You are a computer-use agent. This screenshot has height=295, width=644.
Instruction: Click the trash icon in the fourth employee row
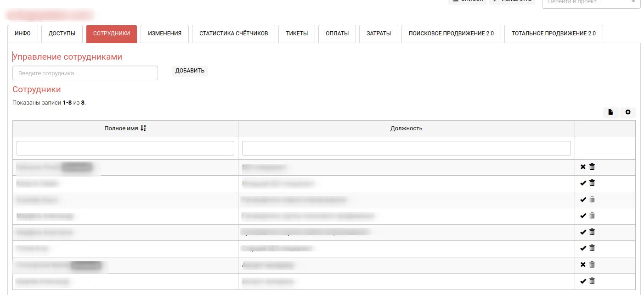[x=592, y=216]
